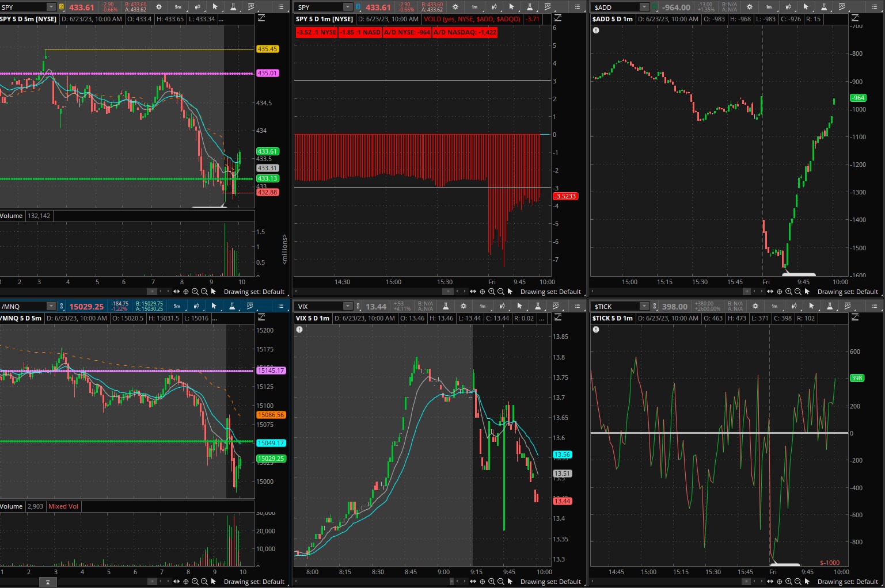Open Drawing set: Default under $ADD chart
Screen dimensions: 885x588
click(x=848, y=292)
